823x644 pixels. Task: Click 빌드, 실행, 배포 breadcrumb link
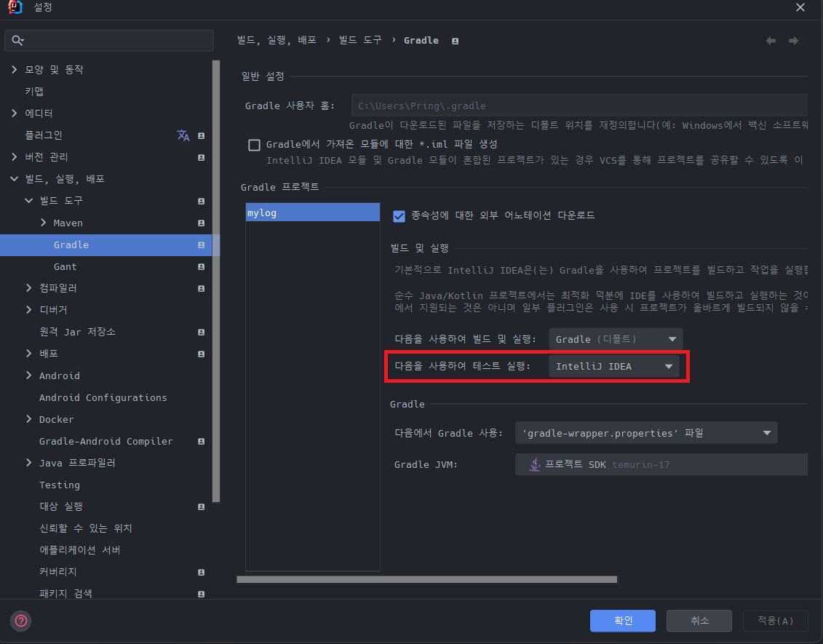[277, 40]
